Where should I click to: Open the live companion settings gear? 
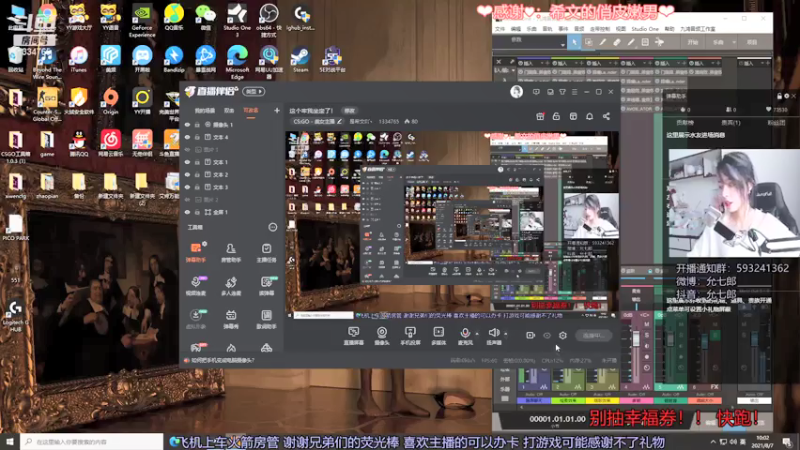click(563, 335)
